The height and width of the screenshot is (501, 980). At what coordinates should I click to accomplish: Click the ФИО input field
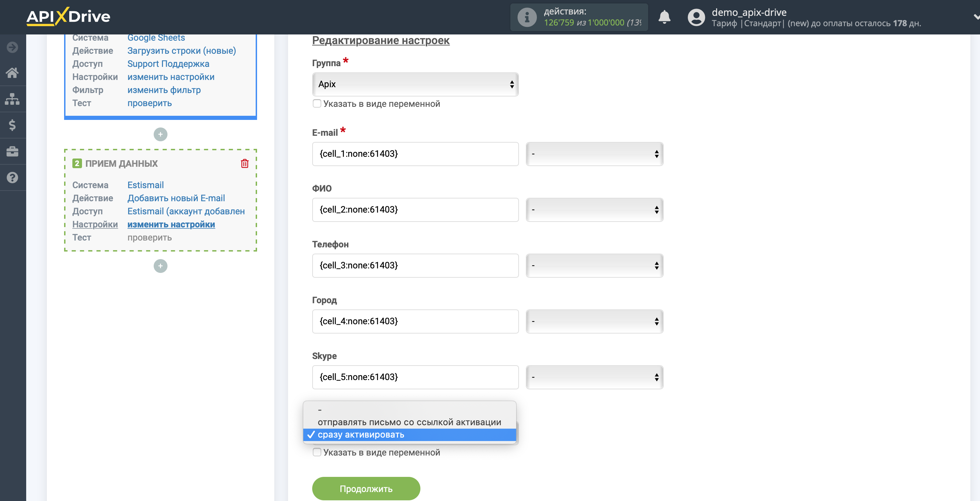[415, 209]
